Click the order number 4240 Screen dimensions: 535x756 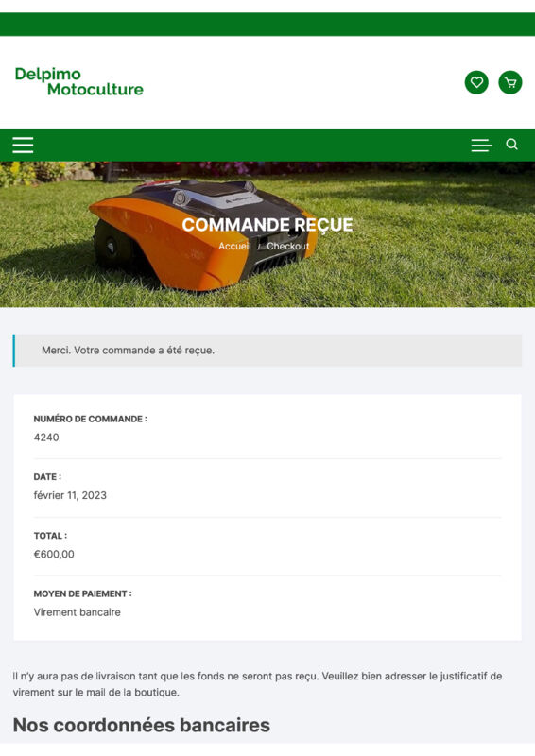point(46,438)
